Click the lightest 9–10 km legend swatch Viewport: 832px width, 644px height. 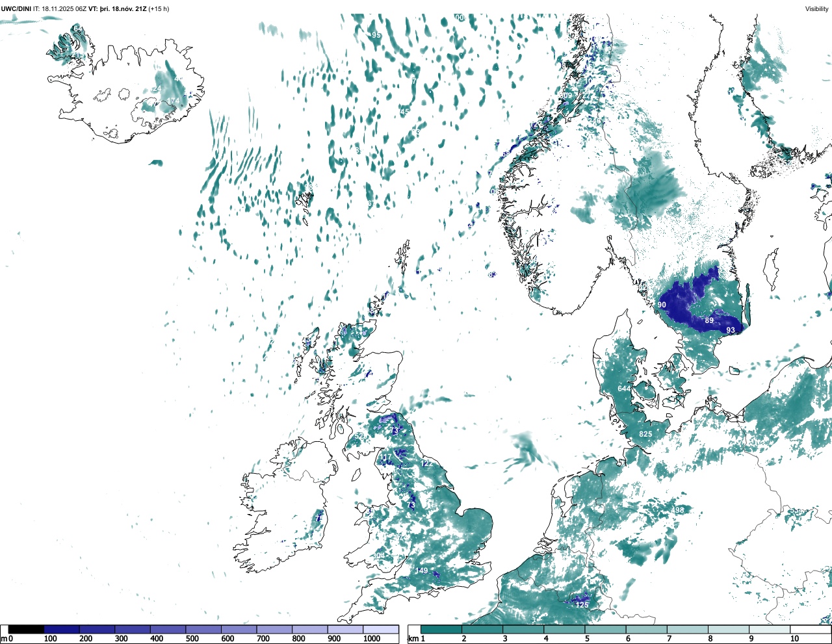point(770,630)
